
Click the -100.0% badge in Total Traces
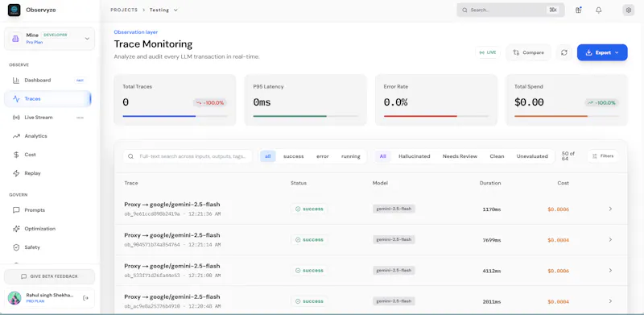(x=210, y=103)
